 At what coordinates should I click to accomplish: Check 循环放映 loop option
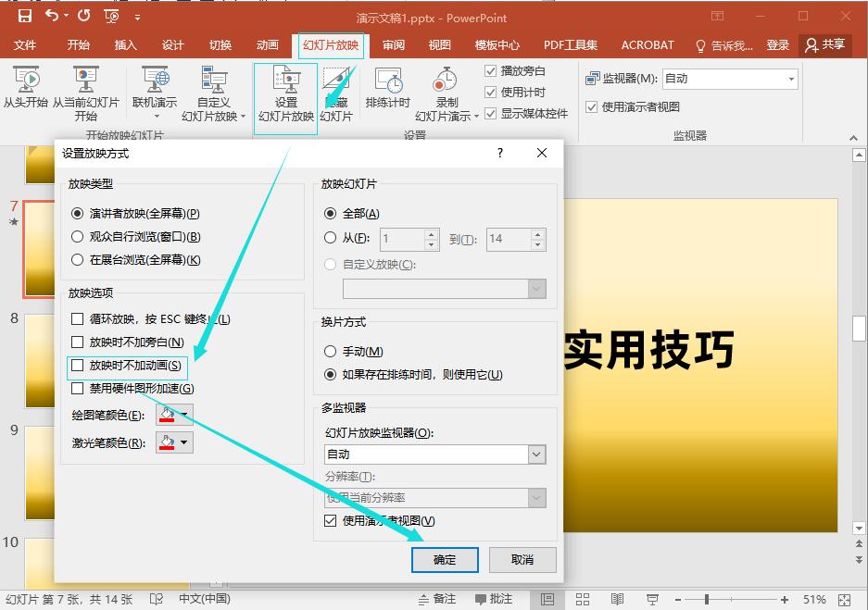78,319
